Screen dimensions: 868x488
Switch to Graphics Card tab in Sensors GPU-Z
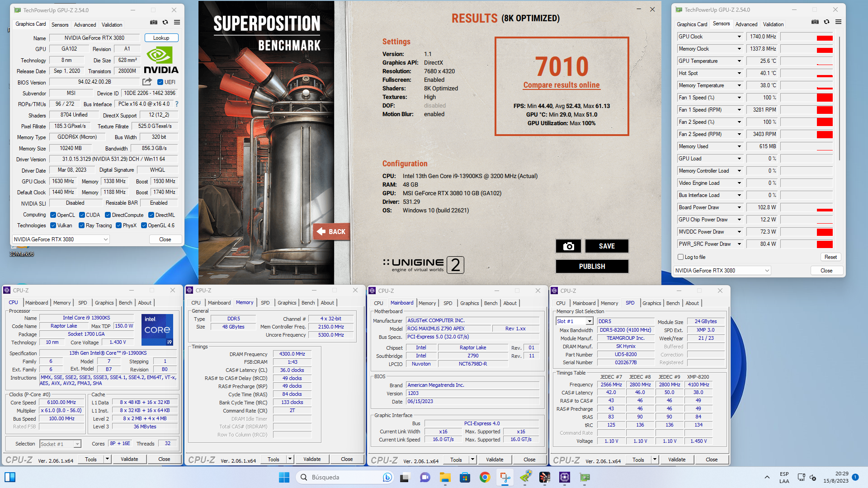tap(692, 24)
